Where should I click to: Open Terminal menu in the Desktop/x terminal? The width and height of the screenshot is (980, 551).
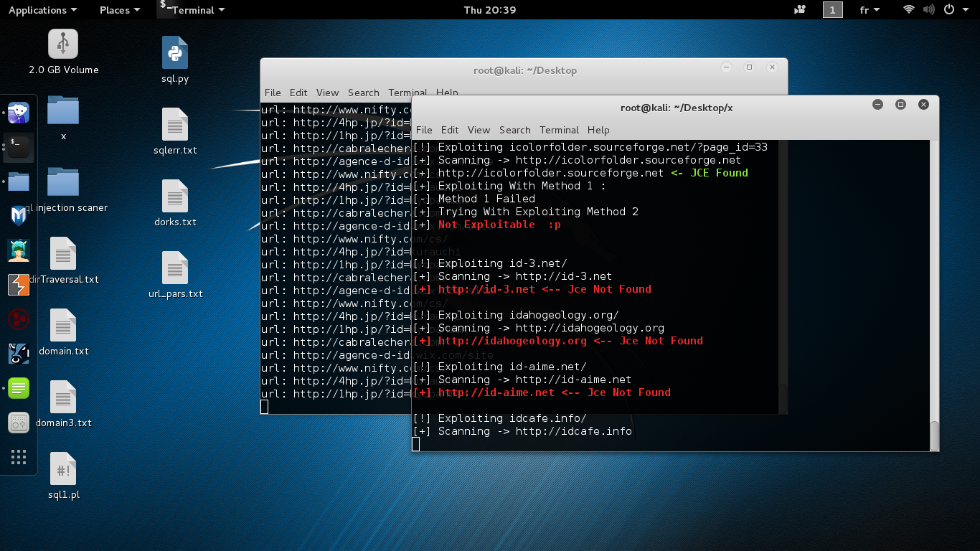pos(559,130)
